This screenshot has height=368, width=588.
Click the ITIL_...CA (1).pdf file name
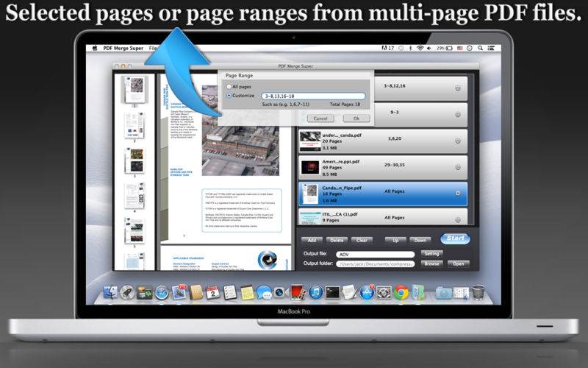[340, 214]
